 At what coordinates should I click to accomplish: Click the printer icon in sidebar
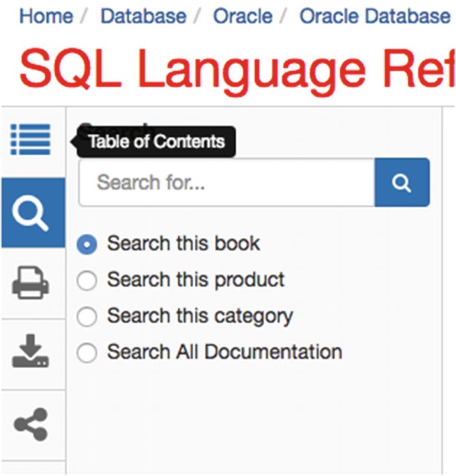click(31, 282)
